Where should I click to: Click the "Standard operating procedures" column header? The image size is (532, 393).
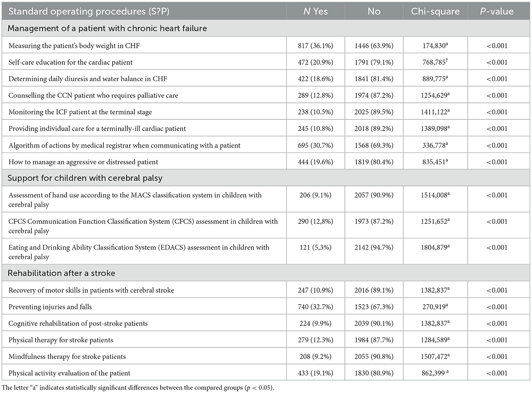[89, 11]
